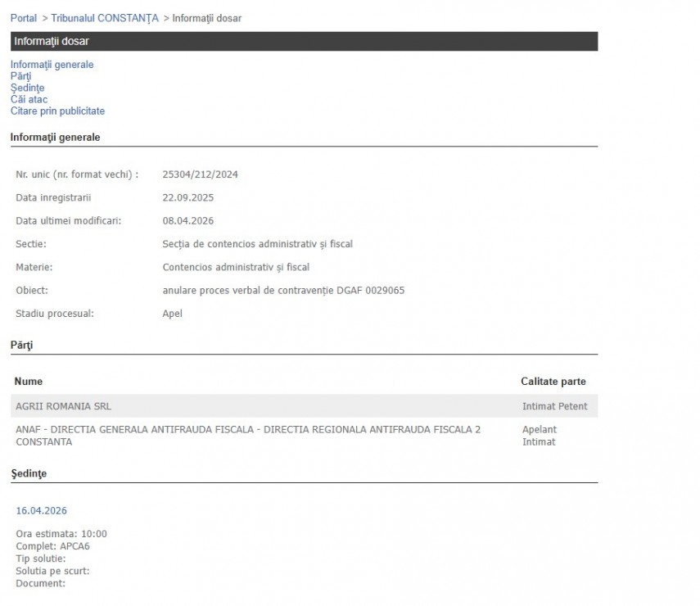Jump to Informații generale via the top link
700x606 pixels.
point(52,65)
